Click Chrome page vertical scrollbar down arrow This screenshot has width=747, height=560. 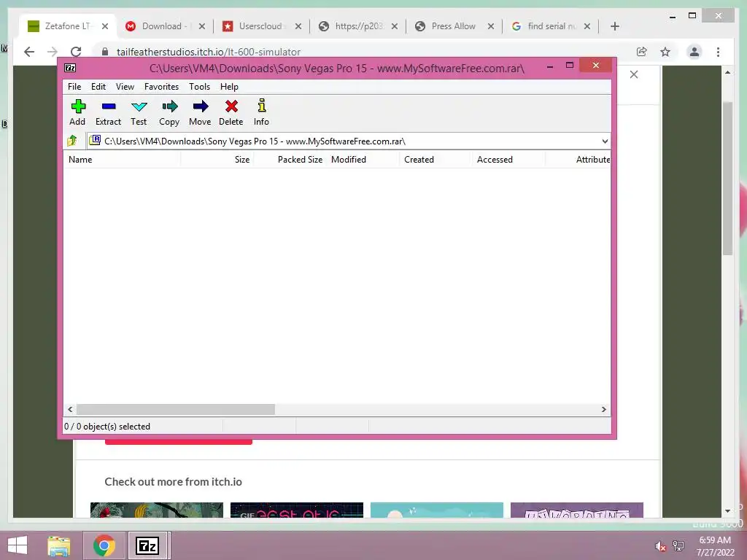727,511
